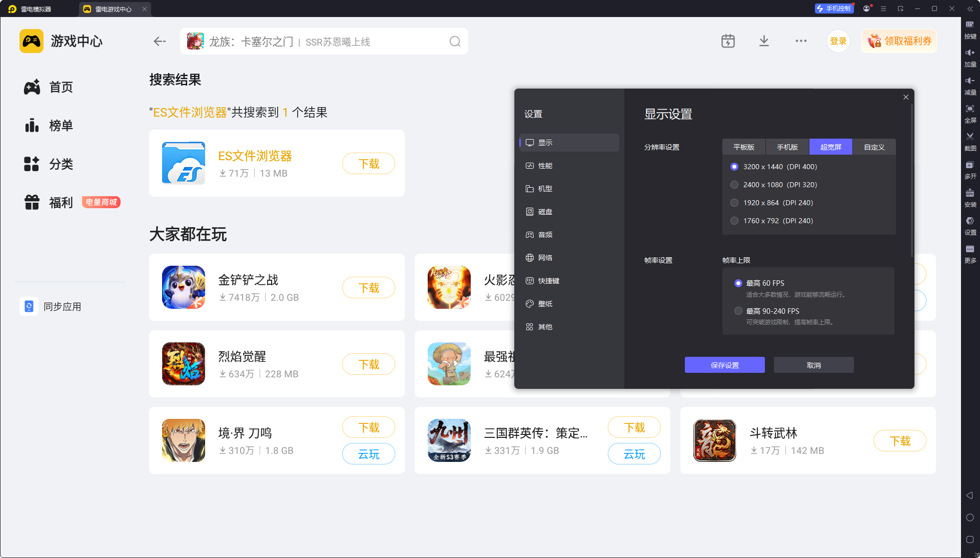
Task: Click 保存设置 save settings button
Action: click(x=724, y=365)
